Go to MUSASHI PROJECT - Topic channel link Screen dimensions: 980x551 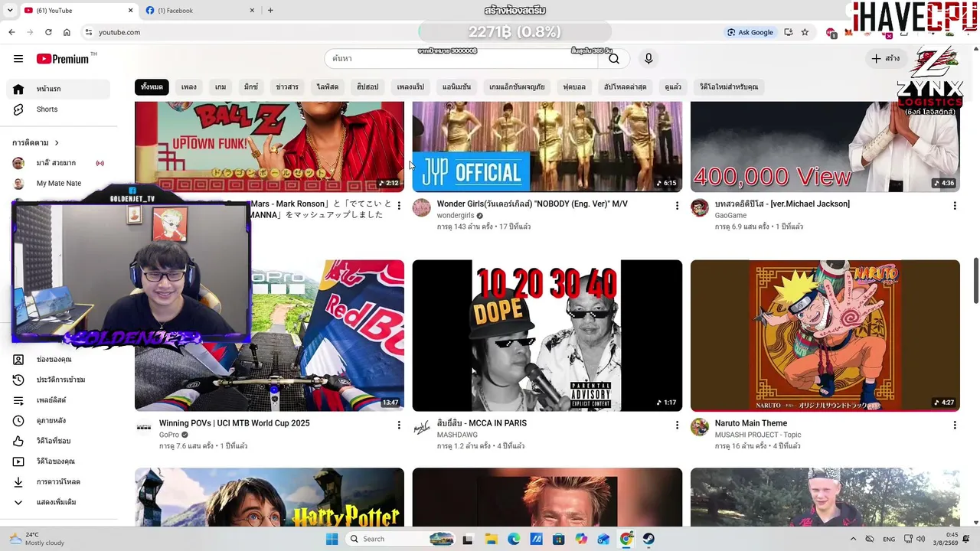[758, 435]
